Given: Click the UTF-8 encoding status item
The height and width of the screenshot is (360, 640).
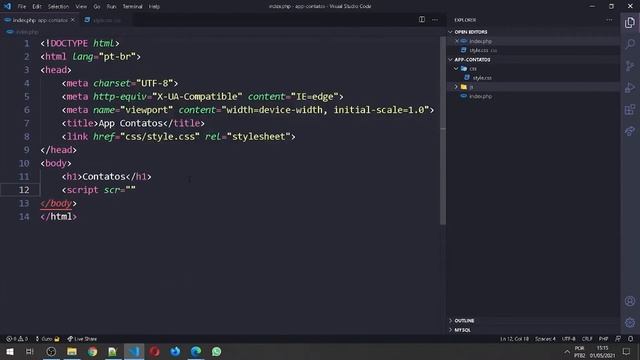Looking at the screenshot, I should [569, 339].
